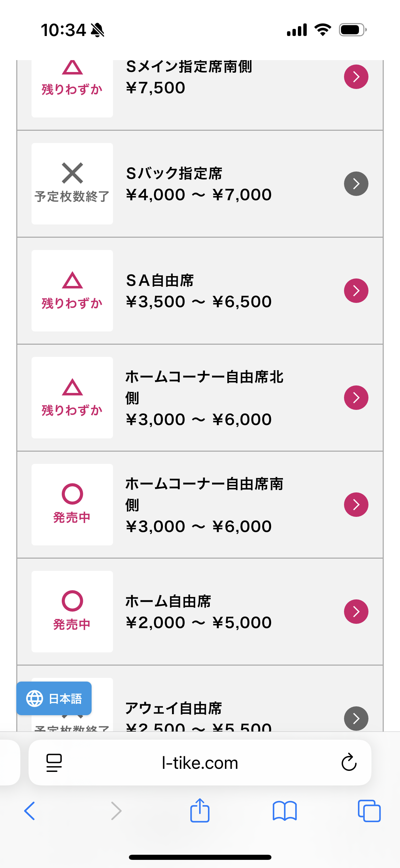The height and width of the screenshot is (868, 400).
Task: Open Sメイン指定席南側 ticket arrow
Action: (356, 77)
